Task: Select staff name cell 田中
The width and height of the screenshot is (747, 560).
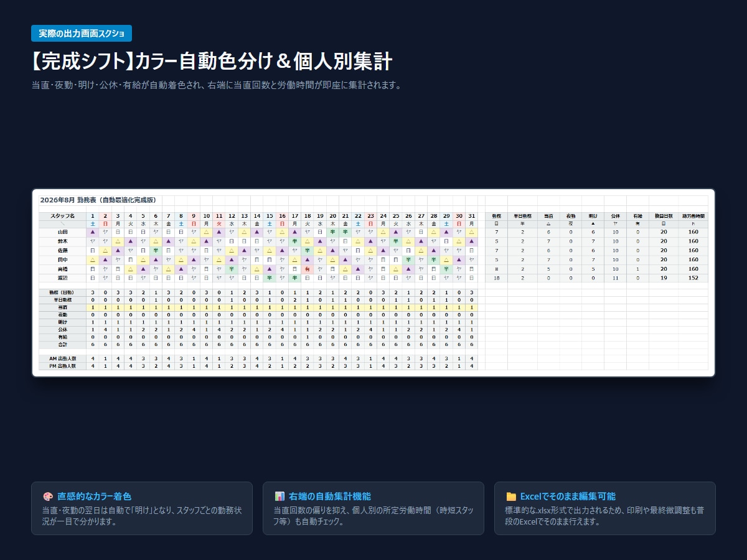Action: 62,259
